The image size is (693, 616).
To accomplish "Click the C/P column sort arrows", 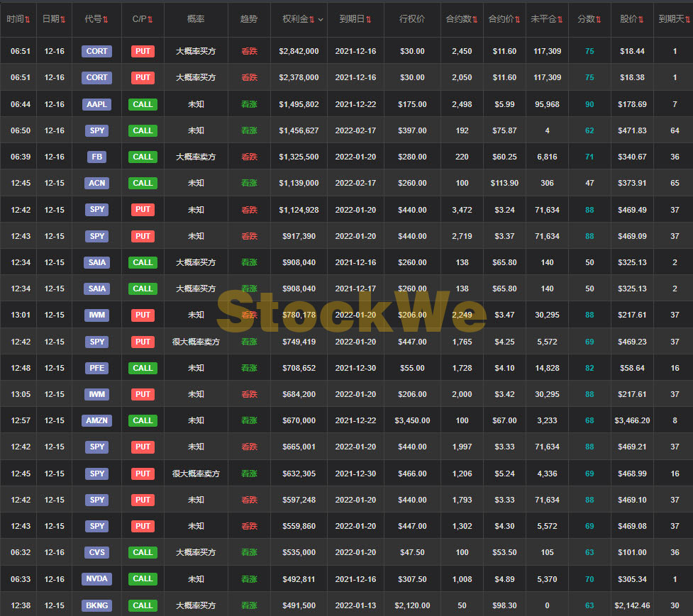I will tap(150, 19).
